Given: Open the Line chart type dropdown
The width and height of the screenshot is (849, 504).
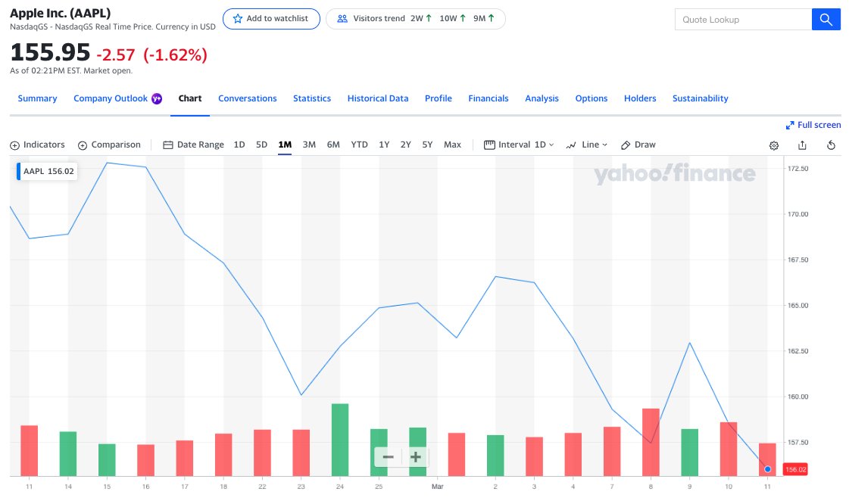Looking at the screenshot, I should point(589,145).
